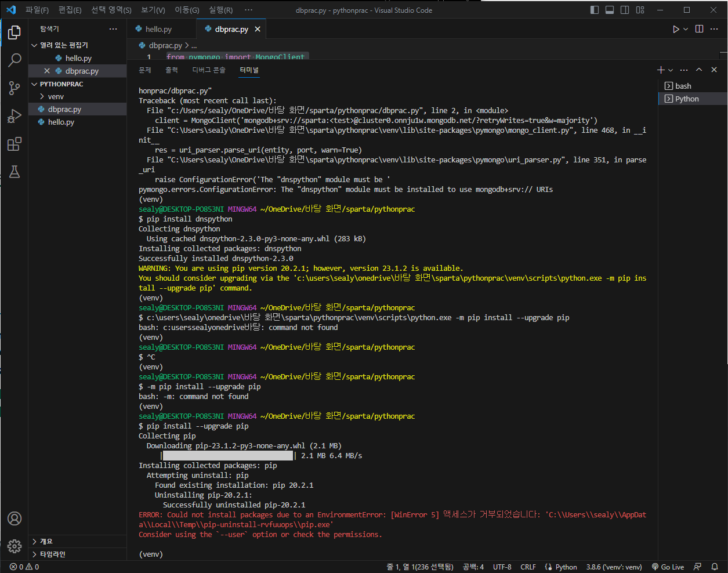Switch to the 디버그 콘솔 tab
The height and width of the screenshot is (573, 728).
click(x=209, y=70)
